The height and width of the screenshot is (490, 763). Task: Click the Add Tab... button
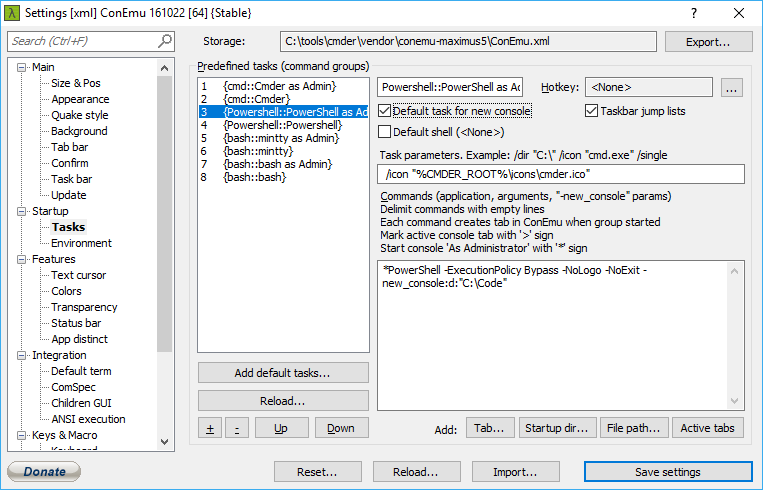point(490,428)
